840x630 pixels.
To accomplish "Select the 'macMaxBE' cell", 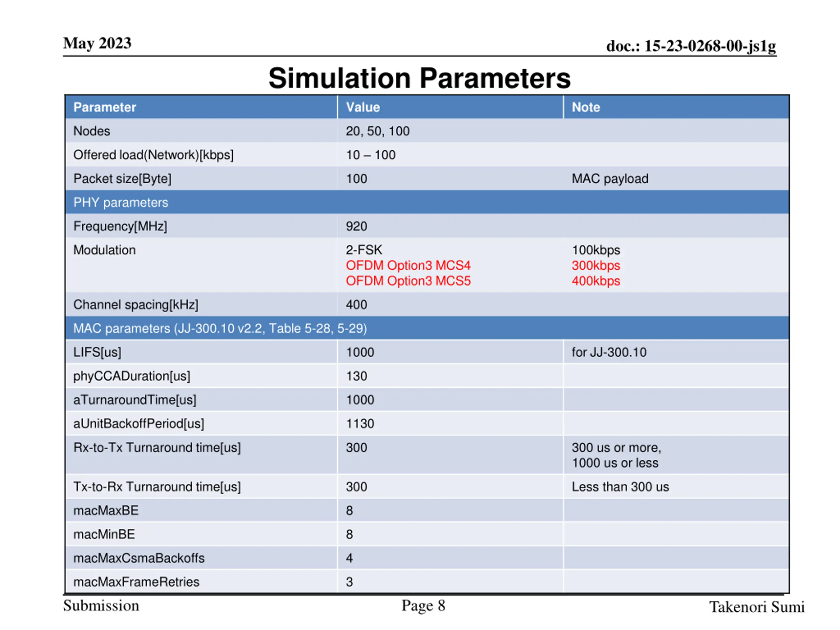I will pos(201,510).
